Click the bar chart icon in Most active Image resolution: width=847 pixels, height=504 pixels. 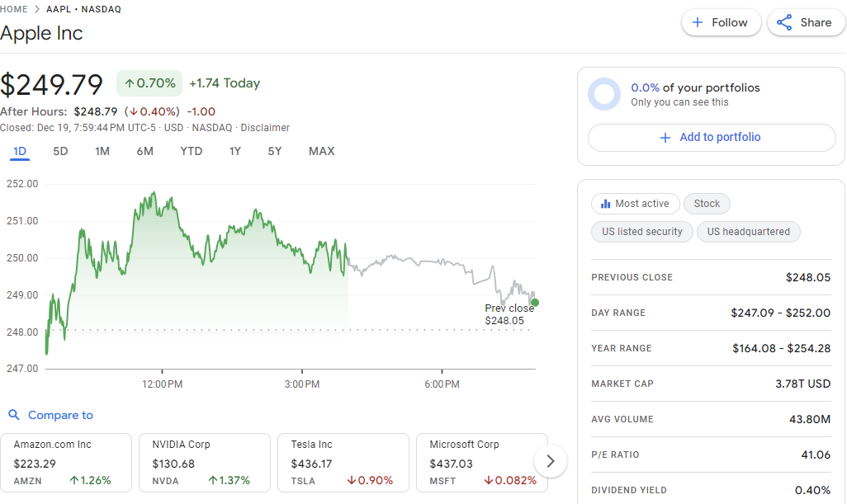pyautogui.click(x=606, y=204)
